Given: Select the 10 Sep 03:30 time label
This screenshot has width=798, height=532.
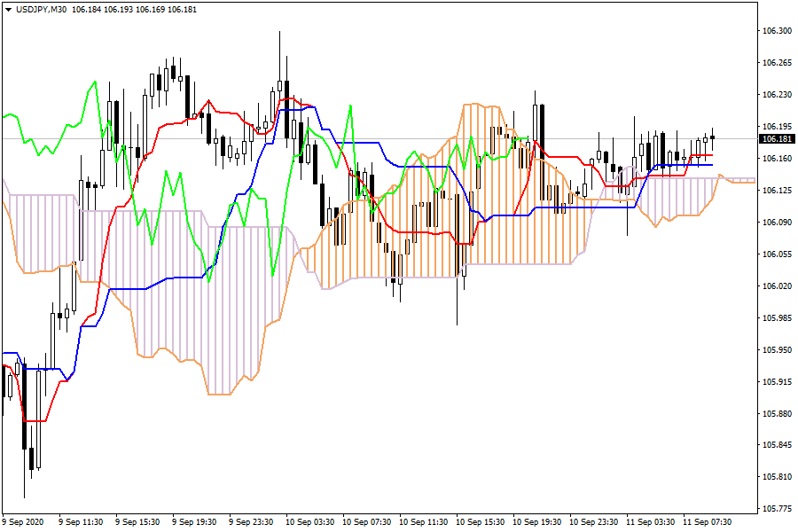Looking at the screenshot, I should 310,522.
